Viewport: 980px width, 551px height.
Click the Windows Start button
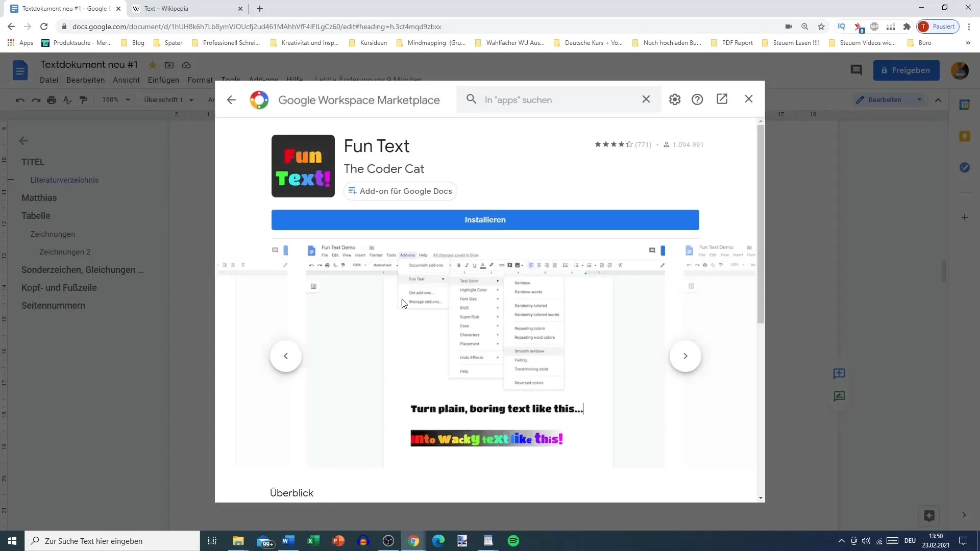[x=12, y=541]
